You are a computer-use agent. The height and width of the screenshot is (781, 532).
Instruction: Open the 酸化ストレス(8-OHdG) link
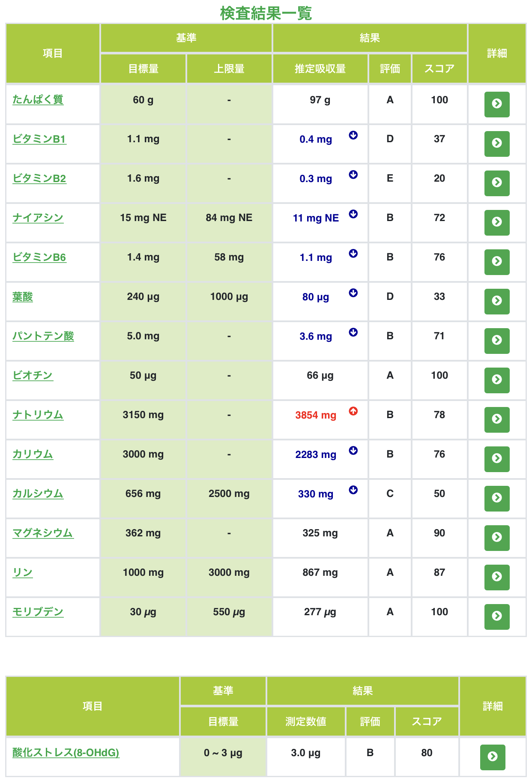[66, 753]
